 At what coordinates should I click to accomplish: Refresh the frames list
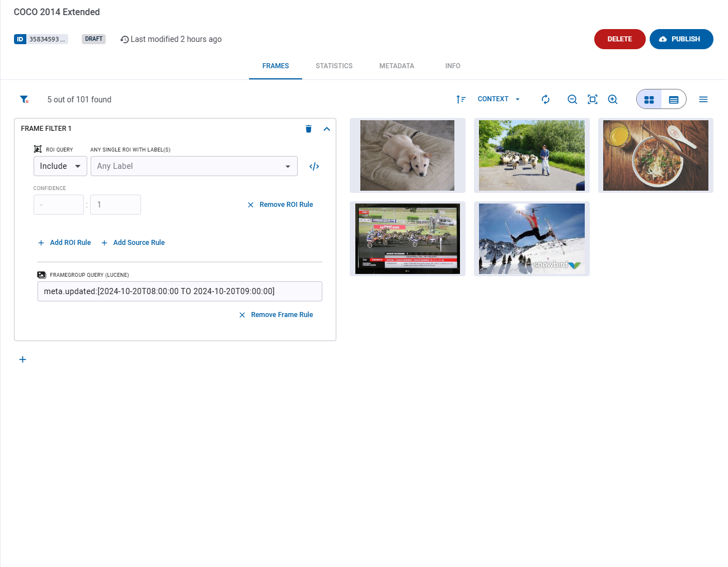(546, 100)
